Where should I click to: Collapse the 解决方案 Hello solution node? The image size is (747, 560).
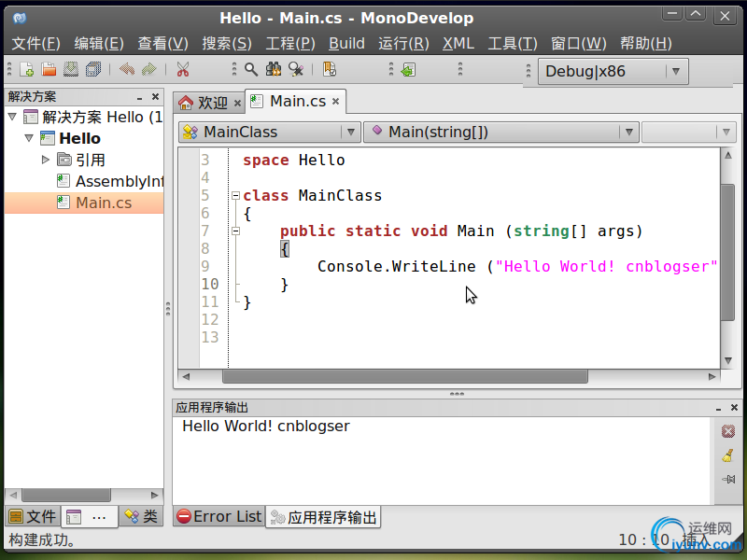coord(12,117)
